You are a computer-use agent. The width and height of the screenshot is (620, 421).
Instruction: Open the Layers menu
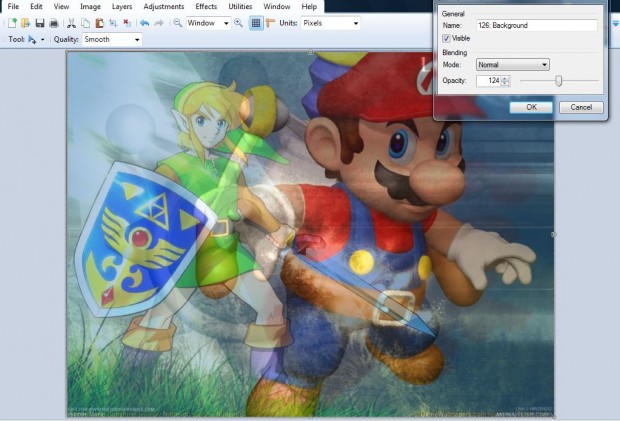(x=122, y=7)
